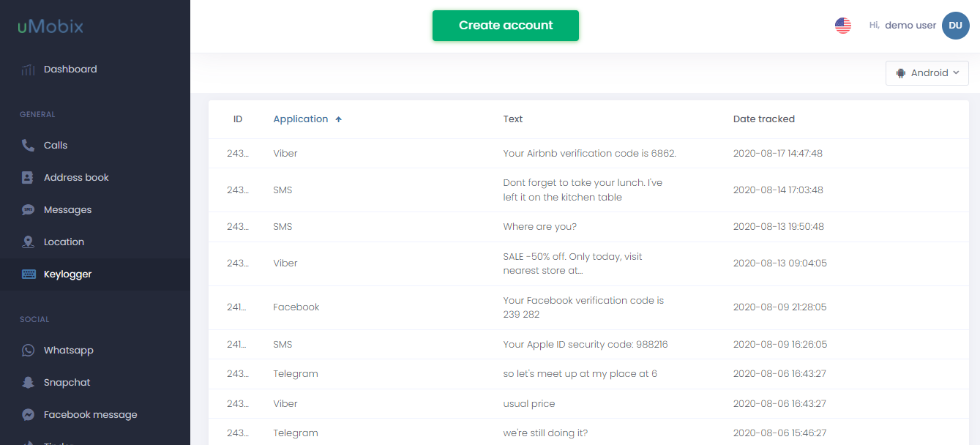
Task: Click the Keylogger keyboard icon
Action: (28, 274)
